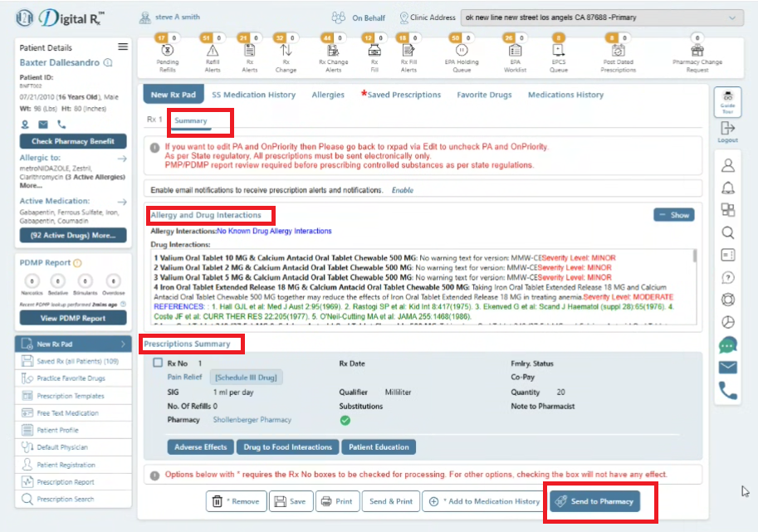Click the Patient Education button
The width and height of the screenshot is (758, 532).
(379, 447)
